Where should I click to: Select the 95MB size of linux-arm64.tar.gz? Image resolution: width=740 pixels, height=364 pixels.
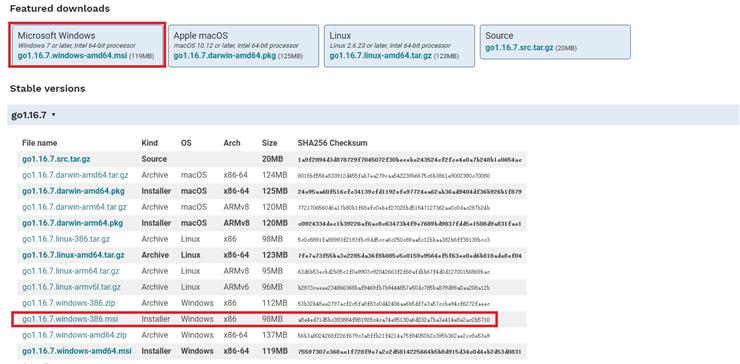click(x=272, y=271)
